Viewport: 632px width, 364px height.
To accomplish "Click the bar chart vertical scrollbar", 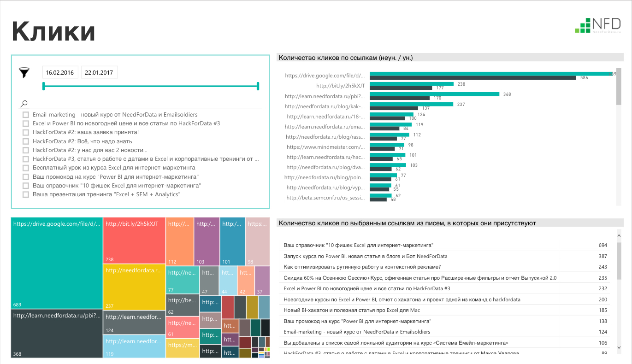I will click(619, 87).
